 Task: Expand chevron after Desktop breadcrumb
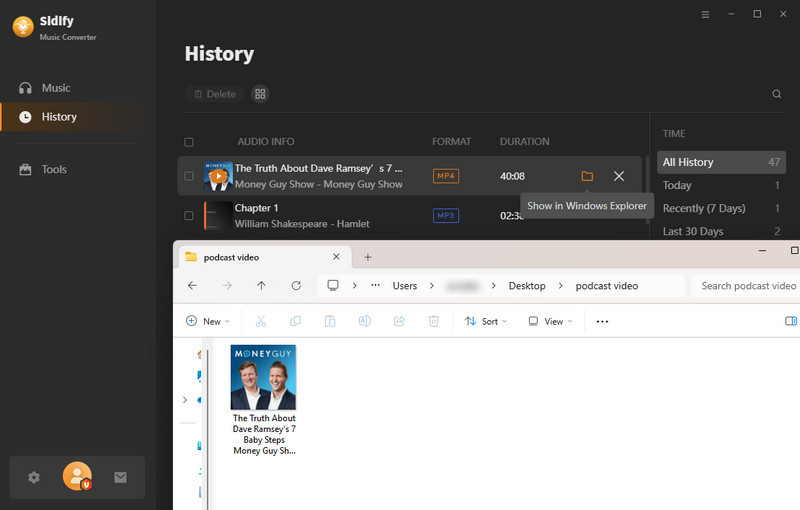click(561, 286)
